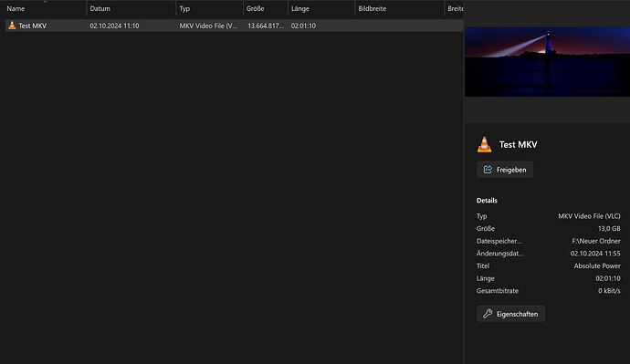630x364 pixels.
Task: Sort by Datum column header
Action: (x=100, y=8)
